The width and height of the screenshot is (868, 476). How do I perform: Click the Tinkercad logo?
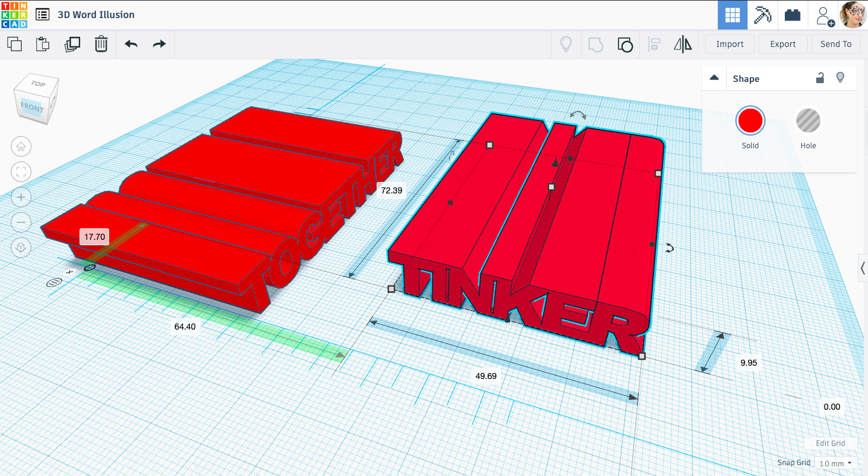click(14, 14)
